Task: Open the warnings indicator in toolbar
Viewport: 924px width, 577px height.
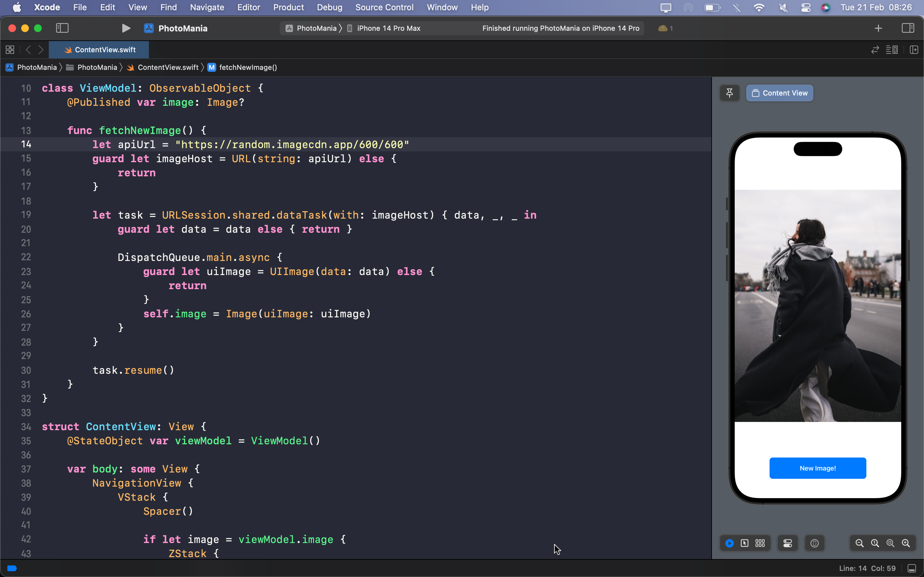Action: (x=665, y=28)
